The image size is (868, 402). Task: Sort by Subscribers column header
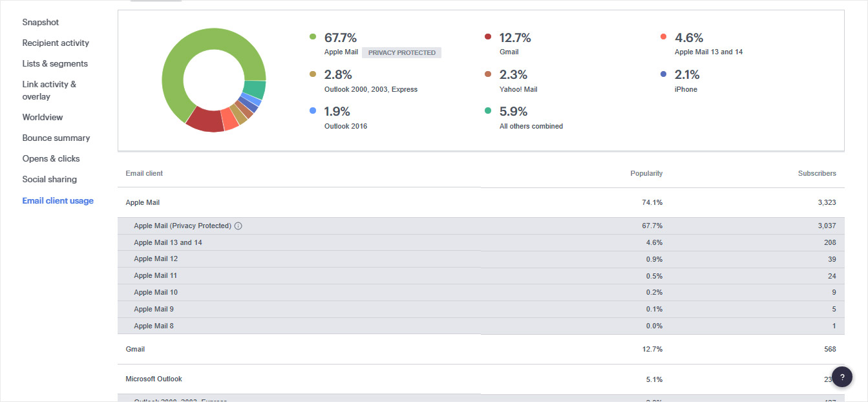817,173
